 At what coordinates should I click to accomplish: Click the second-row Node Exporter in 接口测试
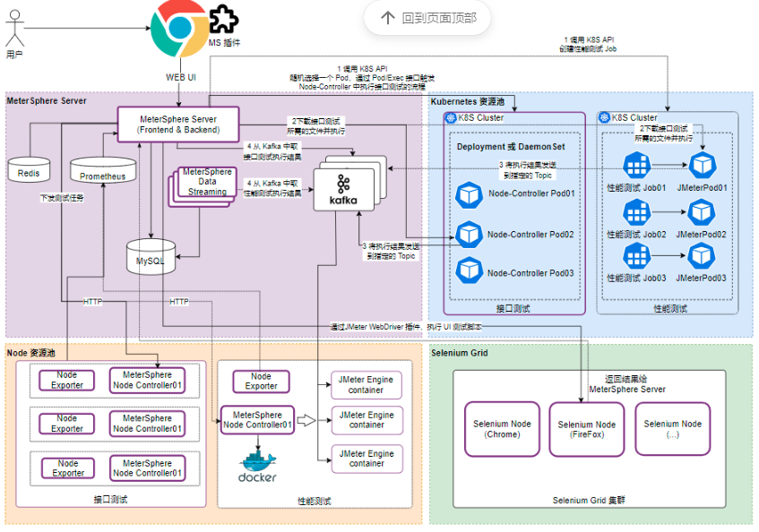67,424
